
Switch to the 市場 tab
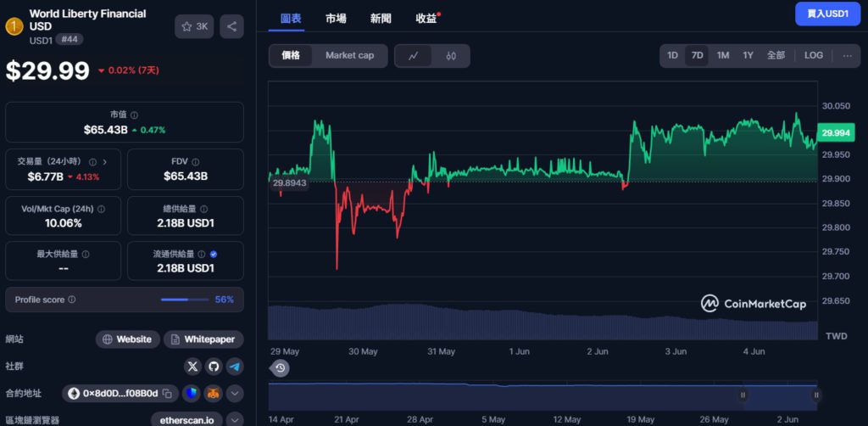click(x=335, y=18)
